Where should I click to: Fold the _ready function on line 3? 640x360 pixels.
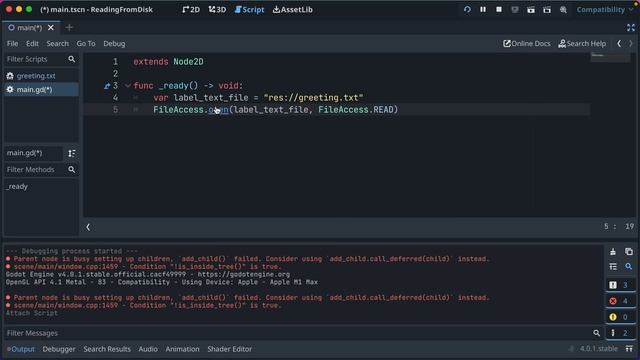pyautogui.click(x=128, y=86)
